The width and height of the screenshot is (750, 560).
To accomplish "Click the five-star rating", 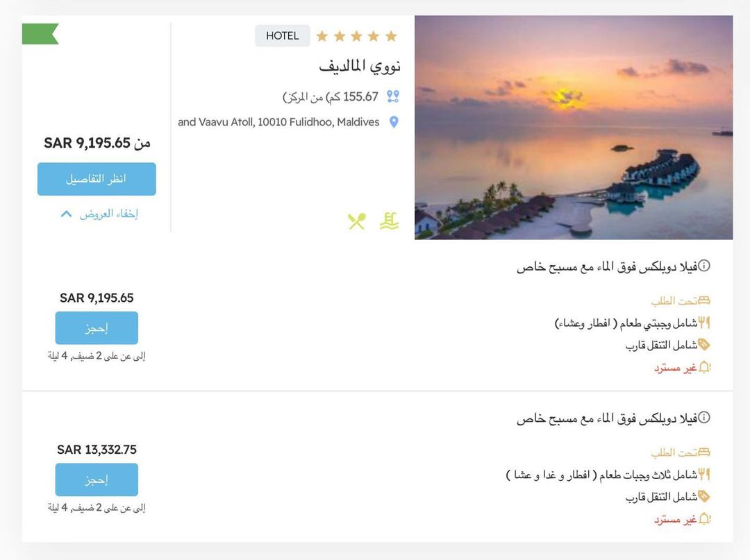I will point(357,36).
